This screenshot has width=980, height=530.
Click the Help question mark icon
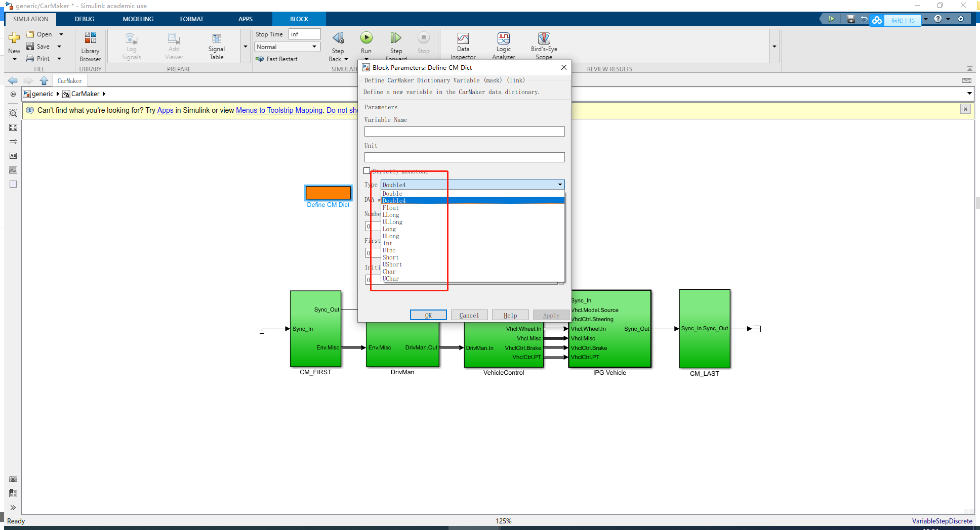pyautogui.click(x=938, y=19)
